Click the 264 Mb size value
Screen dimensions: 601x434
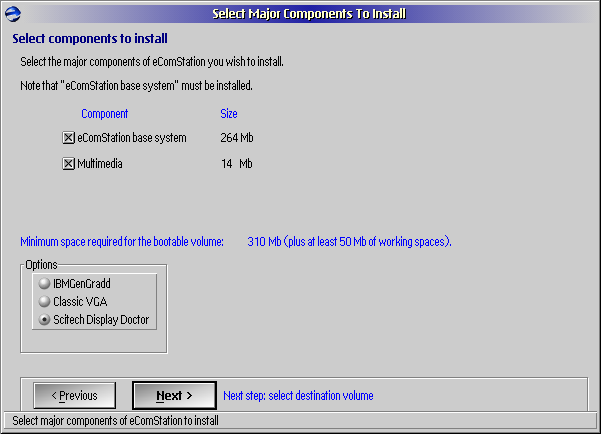[x=237, y=138]
